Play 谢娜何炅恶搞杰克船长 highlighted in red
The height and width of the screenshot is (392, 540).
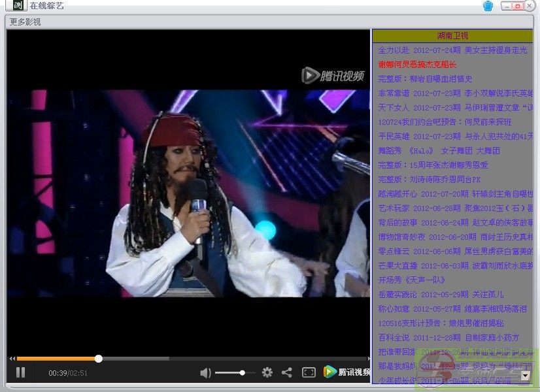(x=417, y=65)
